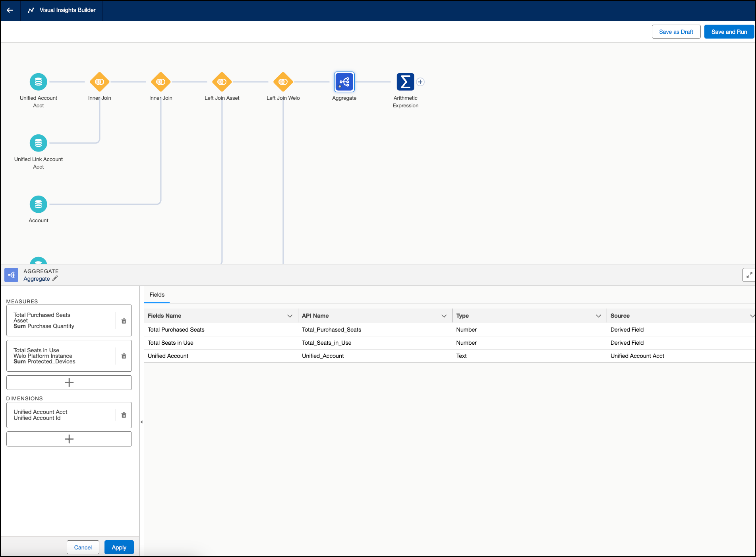Viewport: 756px width, 557px height.
Task: Remove the Unified Account Id dimension
Action: (124, 415)
